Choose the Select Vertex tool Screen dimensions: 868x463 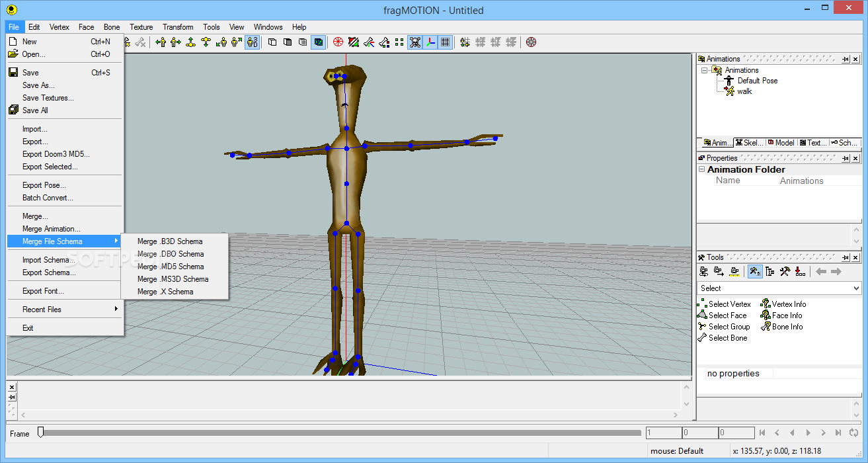[x=724, y=304]
